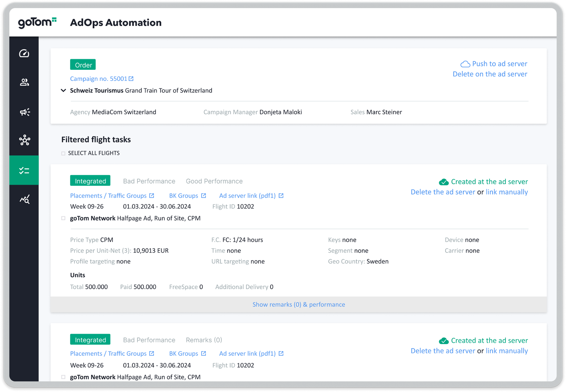Click the URL targeting none value
Image resolution: width=566 pixels, height=392 pixels.
pyautogui.click(x=258, y=262)
